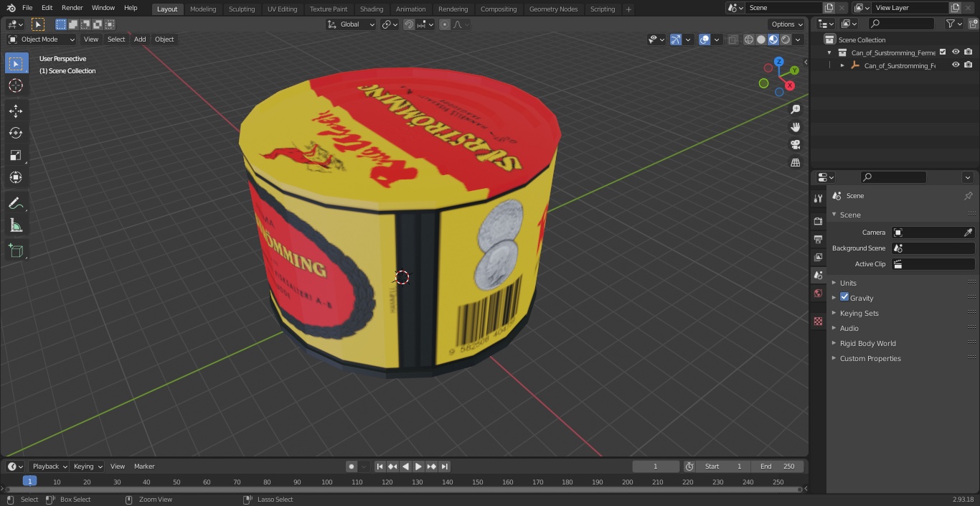Open the File menu
The width and height of the screenshot is (980, 506).
pyautogui.click(x=27, y=8)
